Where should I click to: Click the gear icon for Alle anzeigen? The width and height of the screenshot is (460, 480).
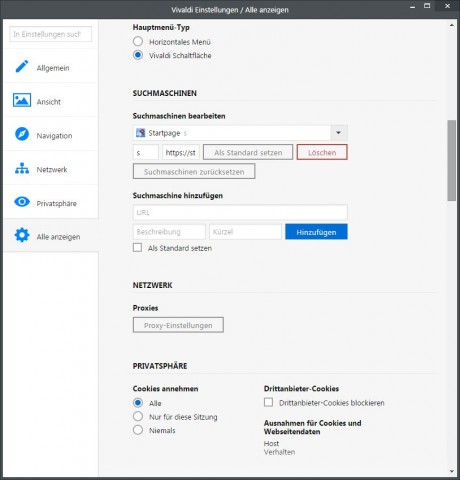tap(22, 235)
